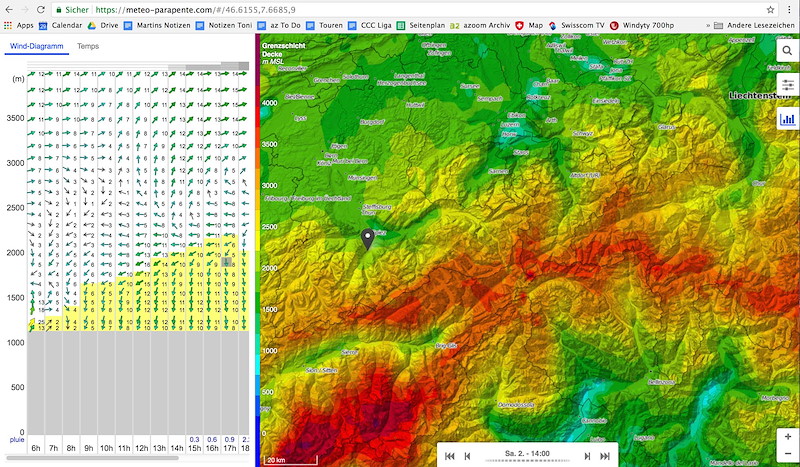Click the 0.9 pluie value at 17h

[x=230, y=439]
